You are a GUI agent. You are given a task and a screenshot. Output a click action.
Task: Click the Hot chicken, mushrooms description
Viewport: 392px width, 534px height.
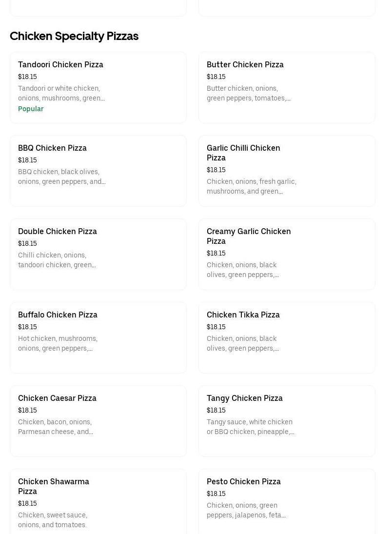coord(58,343)
